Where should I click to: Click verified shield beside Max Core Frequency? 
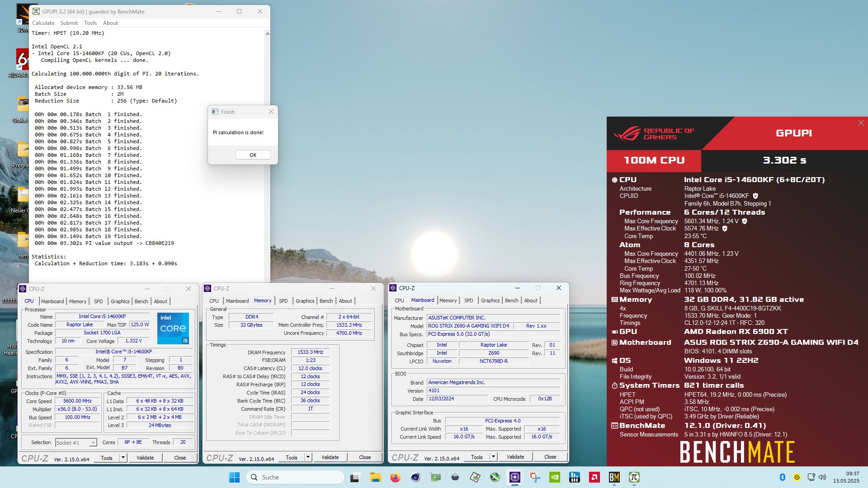(x=745, y=221)
